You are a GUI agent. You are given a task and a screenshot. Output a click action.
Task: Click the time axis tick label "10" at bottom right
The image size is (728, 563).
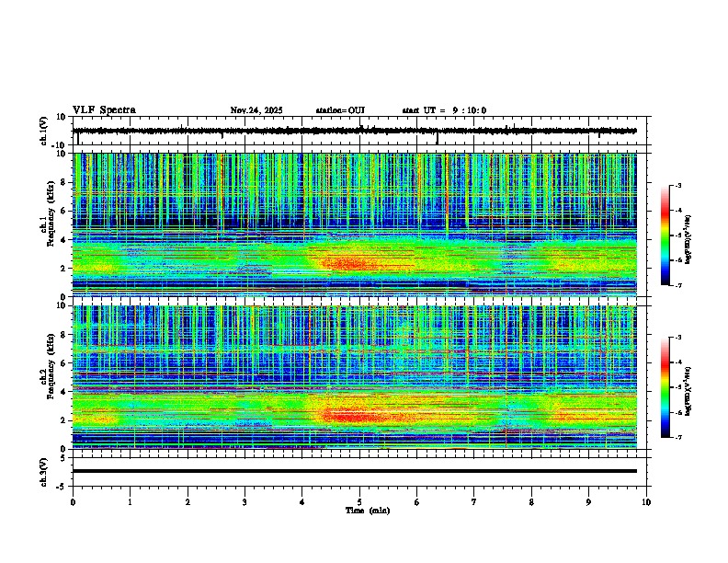point(646,502)
